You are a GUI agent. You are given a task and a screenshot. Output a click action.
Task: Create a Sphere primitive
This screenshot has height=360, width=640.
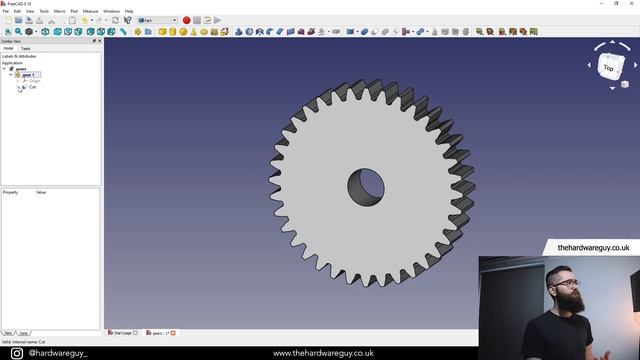(x=183, y=31)
